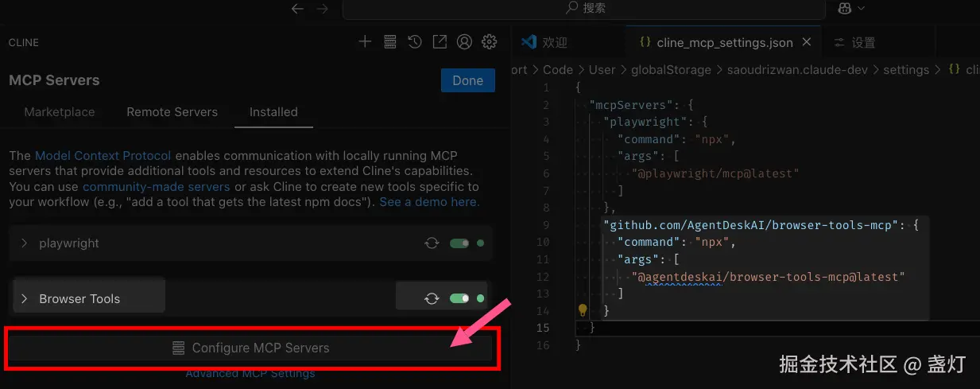980x389 pixels.
Task: Click "github.com/AgentDeskAI/browser-tools-mcp" key in editor
Action: [751, 225]
